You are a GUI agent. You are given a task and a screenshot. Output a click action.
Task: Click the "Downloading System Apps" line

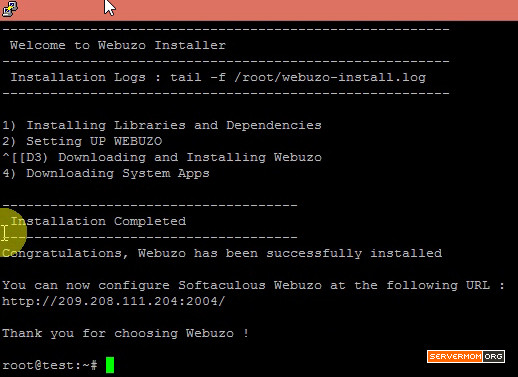pyautogui.click(x=106, y=173)
